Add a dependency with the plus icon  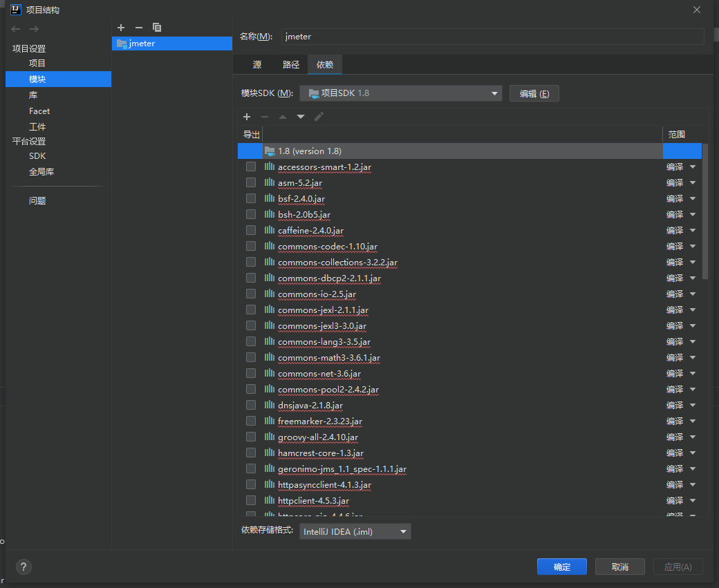(247, 117)
